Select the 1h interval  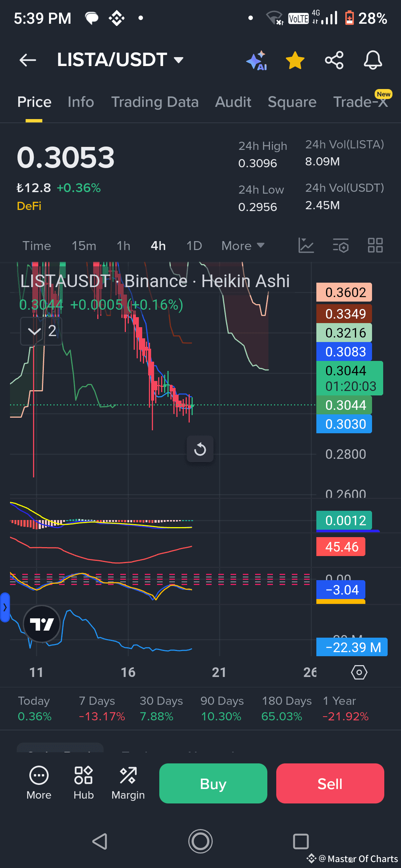(123, 246)
